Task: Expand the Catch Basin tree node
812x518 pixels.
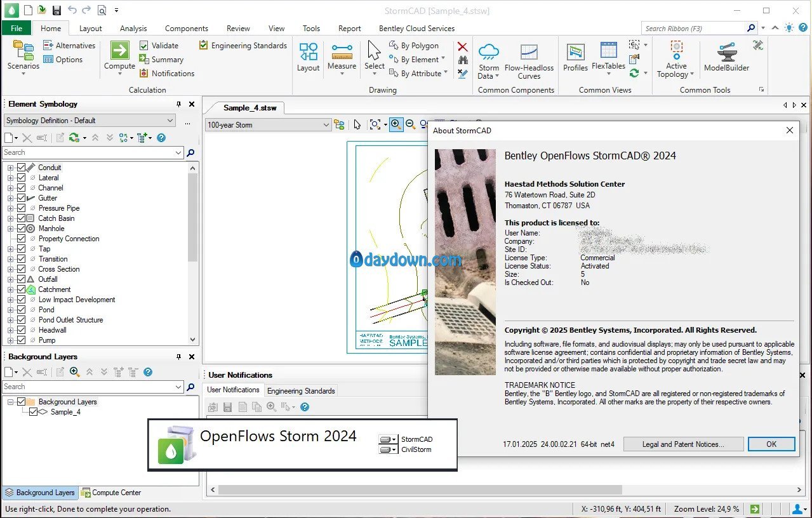Action: pyautogui.click(x=10, y=218)
